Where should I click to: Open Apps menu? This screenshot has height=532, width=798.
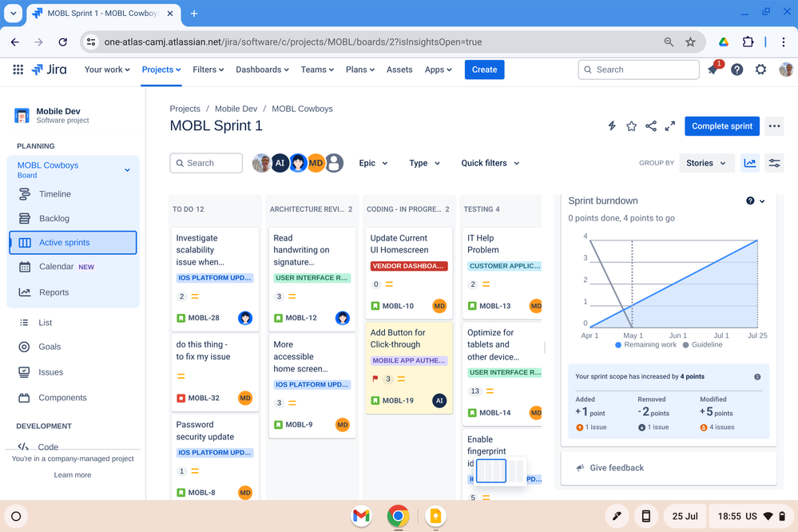(x=438, y=69)
